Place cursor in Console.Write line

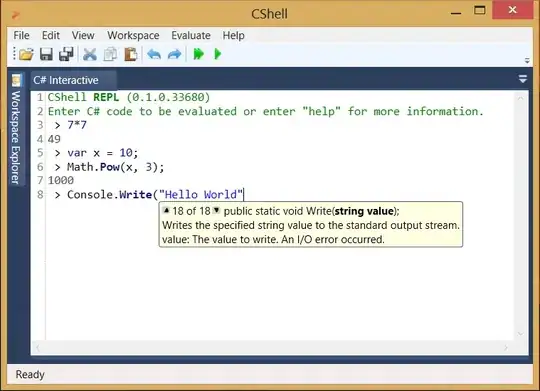click(155, 195)
